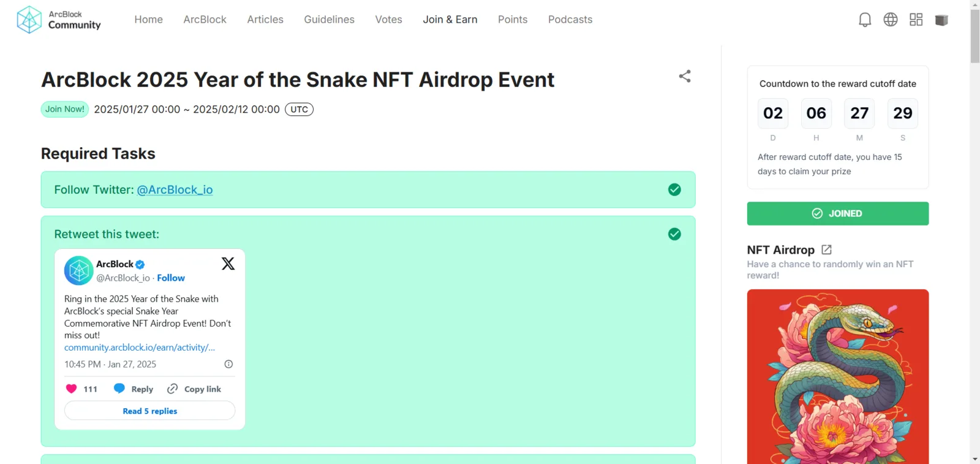
Task: Like the tweet with heart icon
Action: [72, 389]
